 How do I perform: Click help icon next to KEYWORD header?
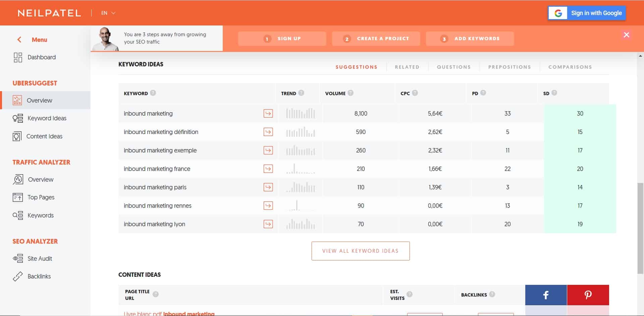(x=153, y=93)
